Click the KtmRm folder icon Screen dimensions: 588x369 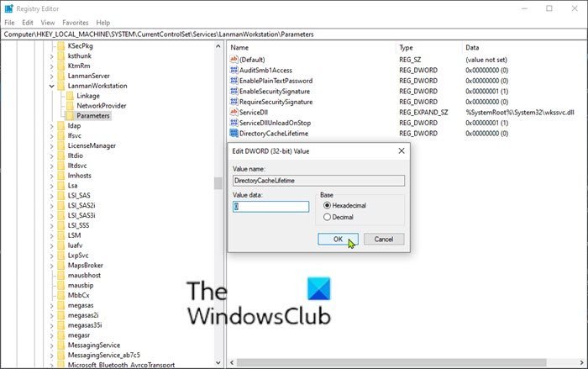point(61,66)
